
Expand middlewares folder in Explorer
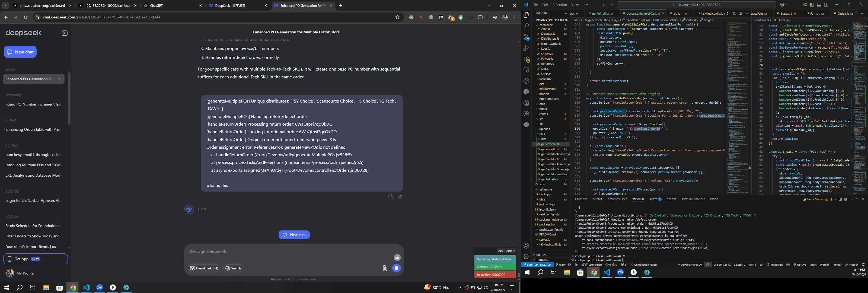(547, 89)
